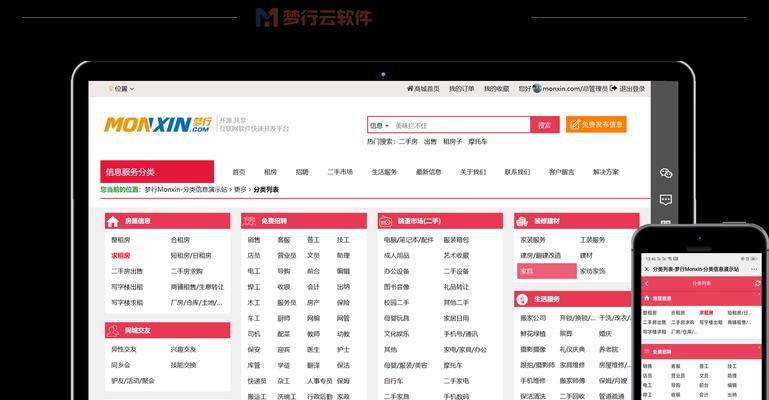Expand the 信息 search type dropdown
Screen dimensions: 769x400
[x=379, y=125]
